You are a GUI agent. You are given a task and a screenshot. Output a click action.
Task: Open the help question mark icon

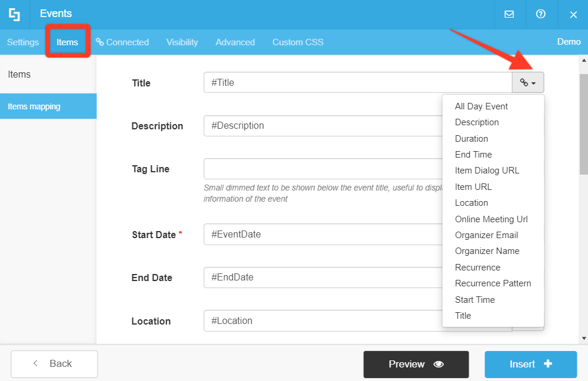coord(540,14)
